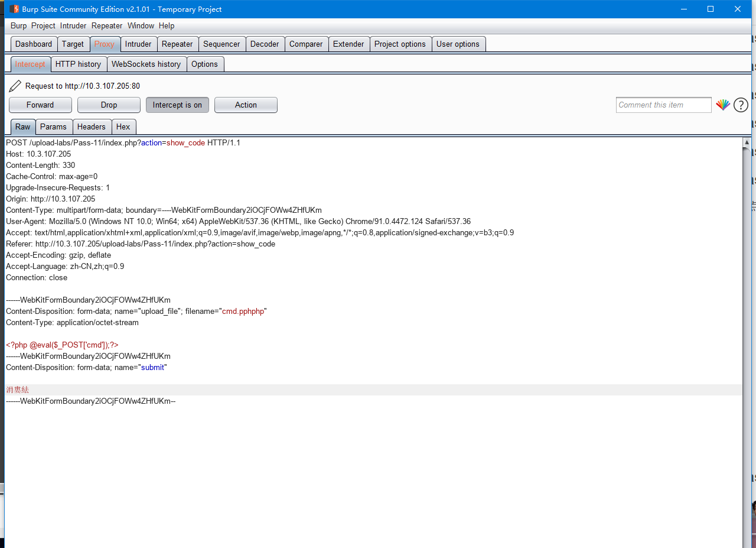Click the Content-Type: application/octet-stream line
The height and width of the screenshot is (548, 756).
point(73,323)
